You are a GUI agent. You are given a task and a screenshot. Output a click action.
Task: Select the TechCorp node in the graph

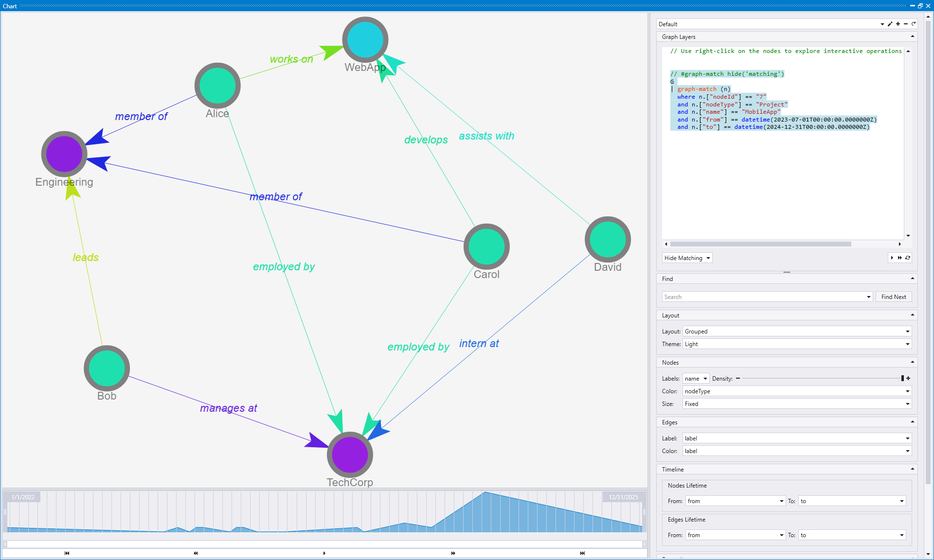[x=350, y=455]
